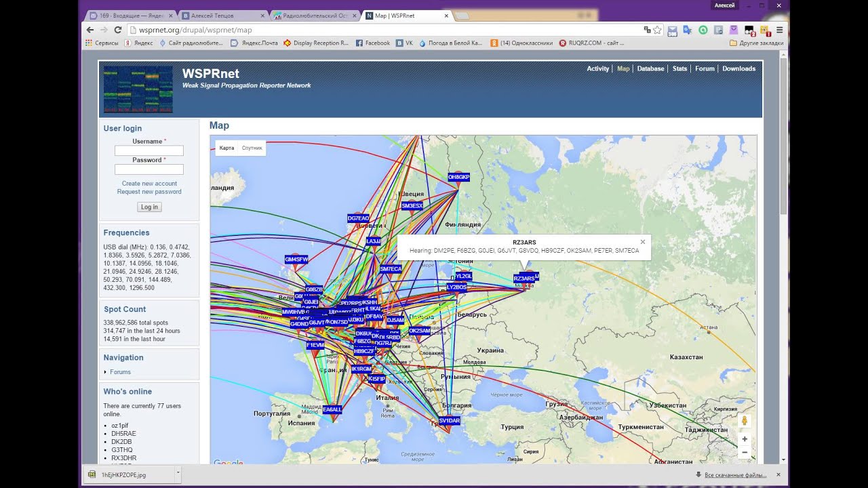Click the DG7EAO station marker
The height and width of the screenshot is (488, 868).
pyautogui.click(x=358, y=218)
